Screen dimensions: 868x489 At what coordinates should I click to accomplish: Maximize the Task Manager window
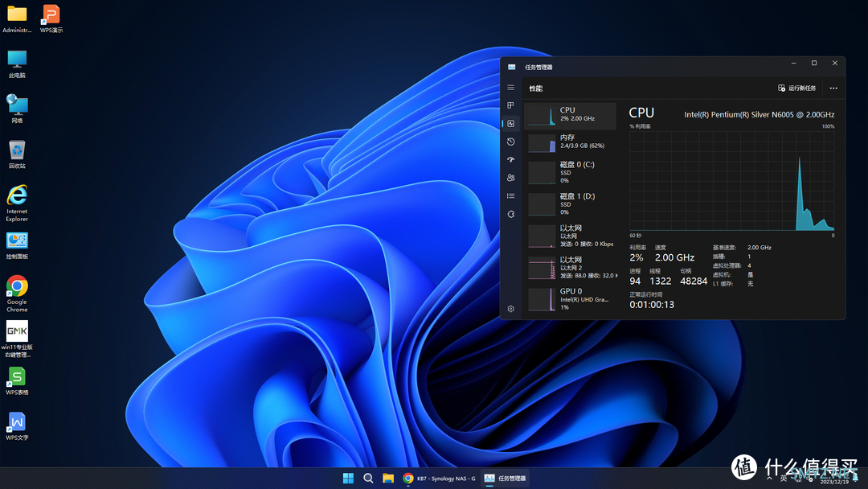813,63
